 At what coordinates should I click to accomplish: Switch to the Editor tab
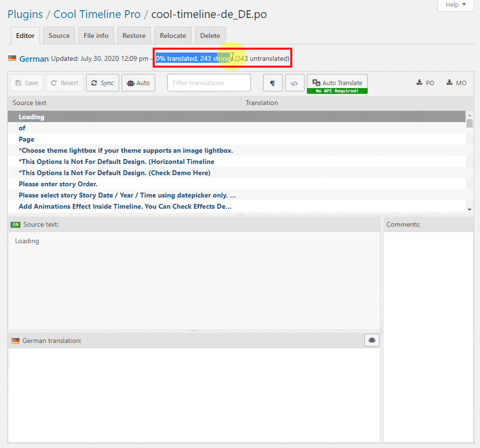(25, 36)
